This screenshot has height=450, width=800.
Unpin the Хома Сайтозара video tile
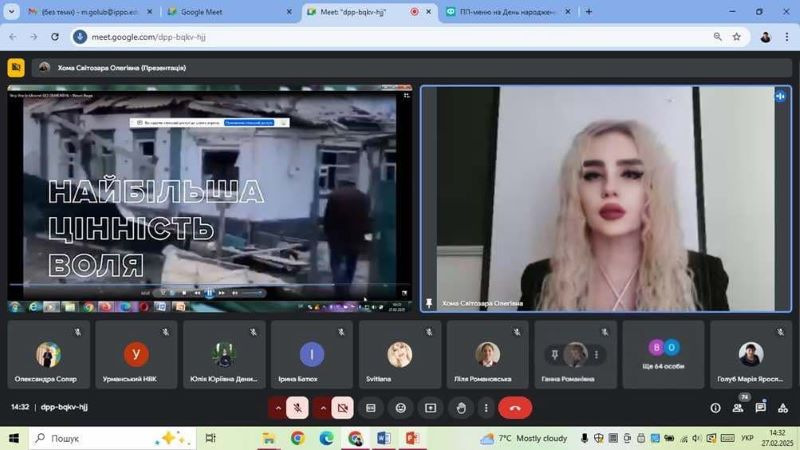(429, 303)
